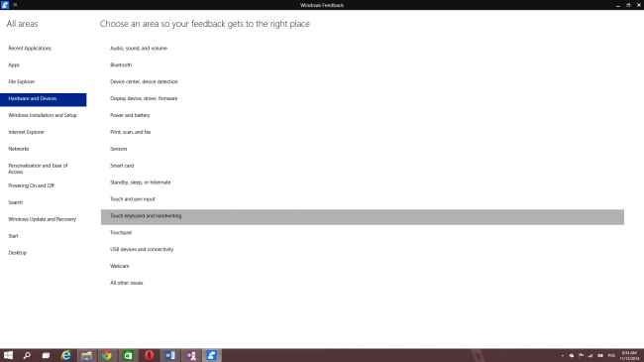The image size is (644, 362).
Task: Open the green Store app on taskbar
Action: (128, 355)
